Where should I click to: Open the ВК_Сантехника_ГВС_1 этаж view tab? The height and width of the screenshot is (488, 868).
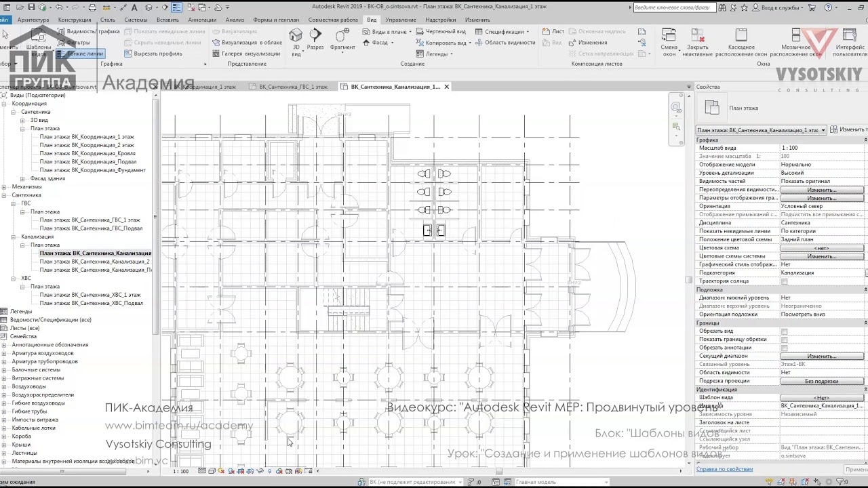click(x=293, y=87)
